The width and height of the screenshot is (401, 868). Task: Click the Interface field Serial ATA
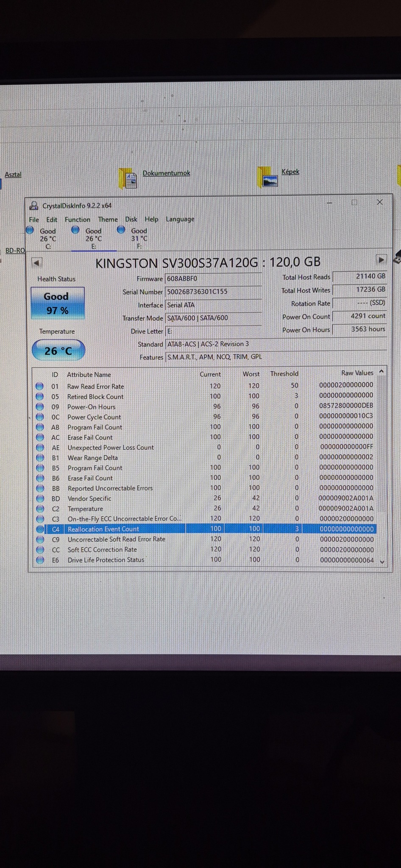(x=213, y=305)
